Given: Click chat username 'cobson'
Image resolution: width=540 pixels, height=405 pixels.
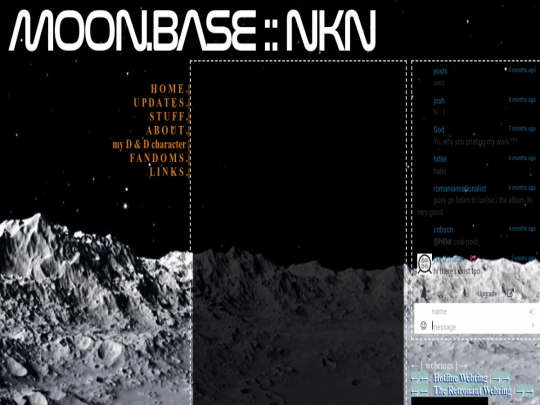Looking at the screenshot, I should [x=443, y=230].
